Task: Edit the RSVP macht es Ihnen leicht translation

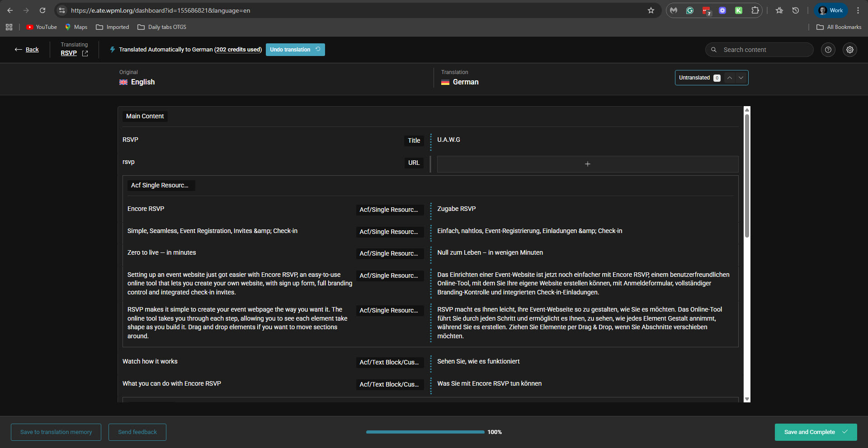Action: [580, 322]
